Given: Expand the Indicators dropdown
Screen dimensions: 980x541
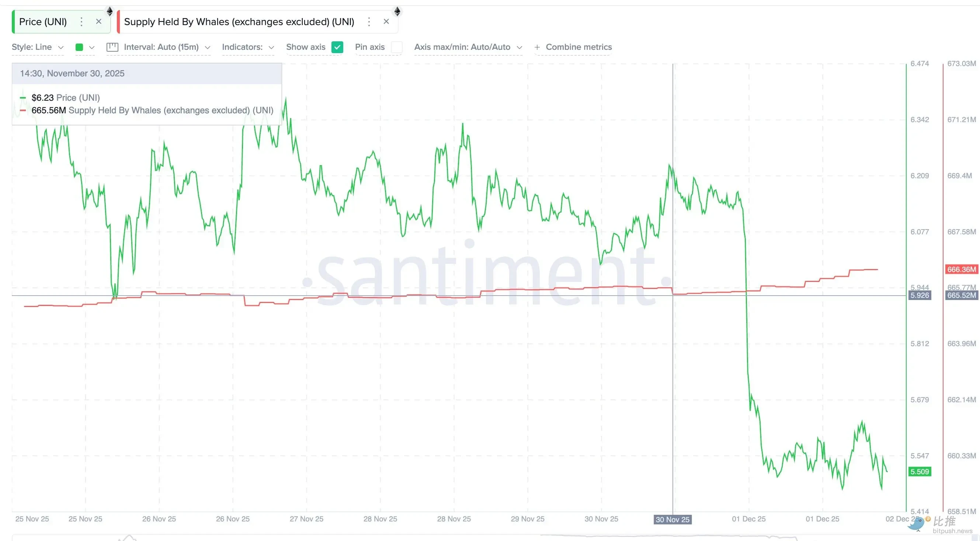Looking at the screenshot, I should tap(248, 47).
